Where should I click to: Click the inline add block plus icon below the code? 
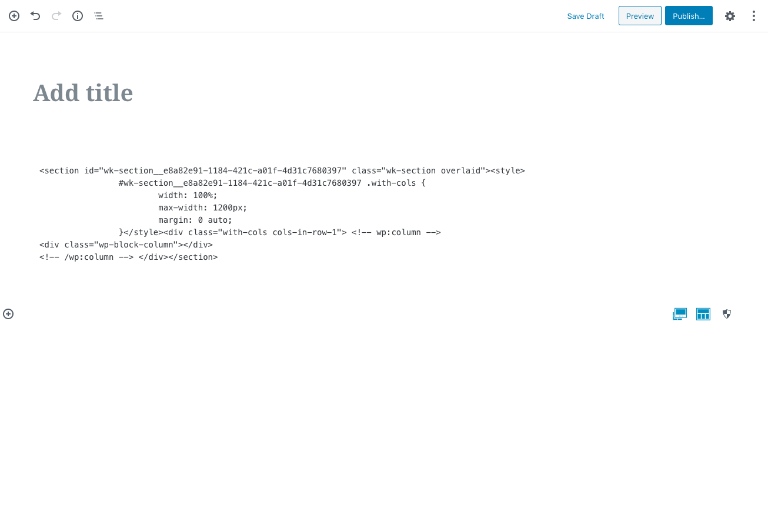click(x=8, y=314)
